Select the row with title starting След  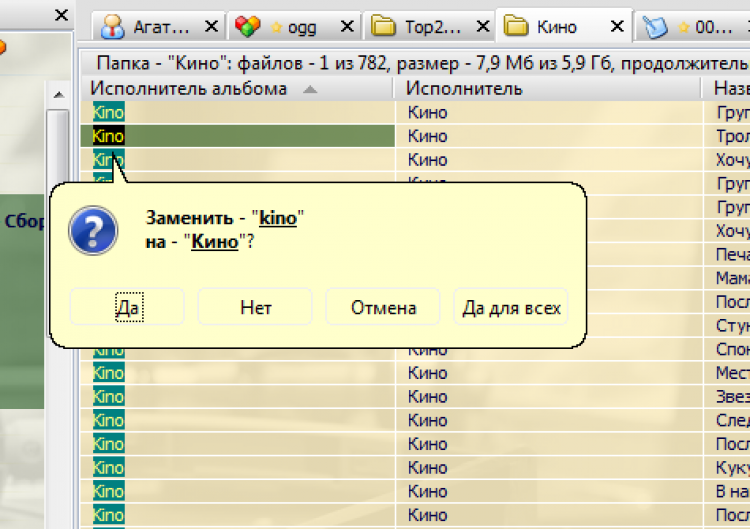415,420
